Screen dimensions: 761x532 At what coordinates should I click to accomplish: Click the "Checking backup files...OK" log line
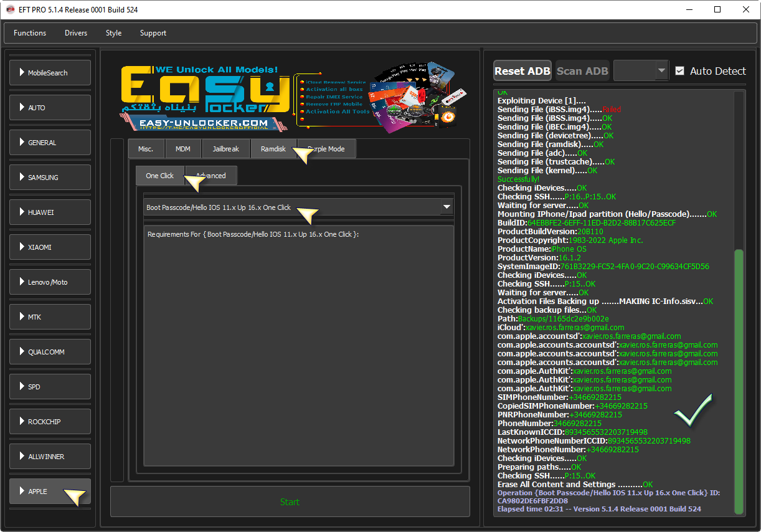pyautogui.click(x=547, y=310)
